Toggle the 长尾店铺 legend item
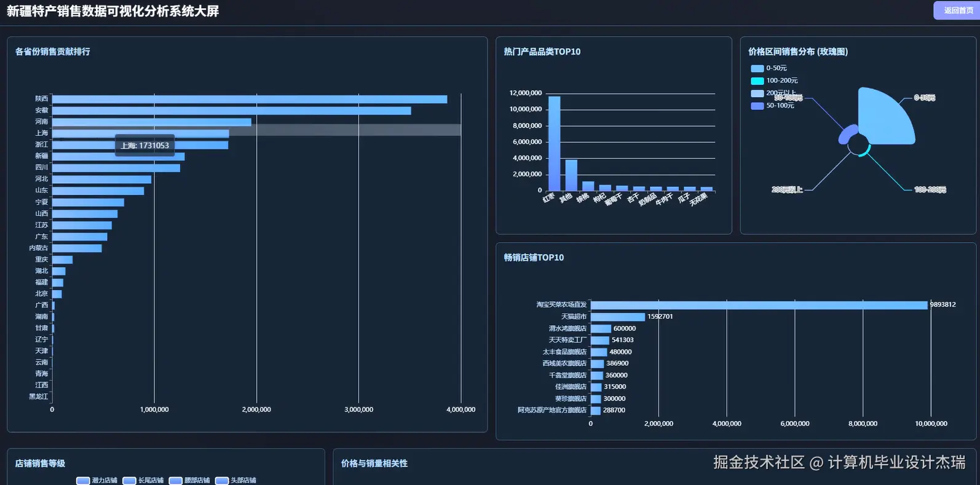Viewport: 980px width, 485px height. click(x=143, y=480)
